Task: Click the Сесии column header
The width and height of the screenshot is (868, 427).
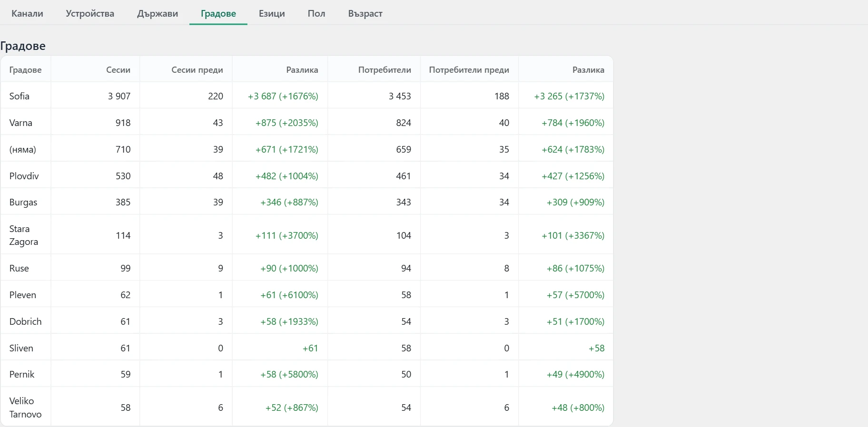Action: (x=118, y=70)
